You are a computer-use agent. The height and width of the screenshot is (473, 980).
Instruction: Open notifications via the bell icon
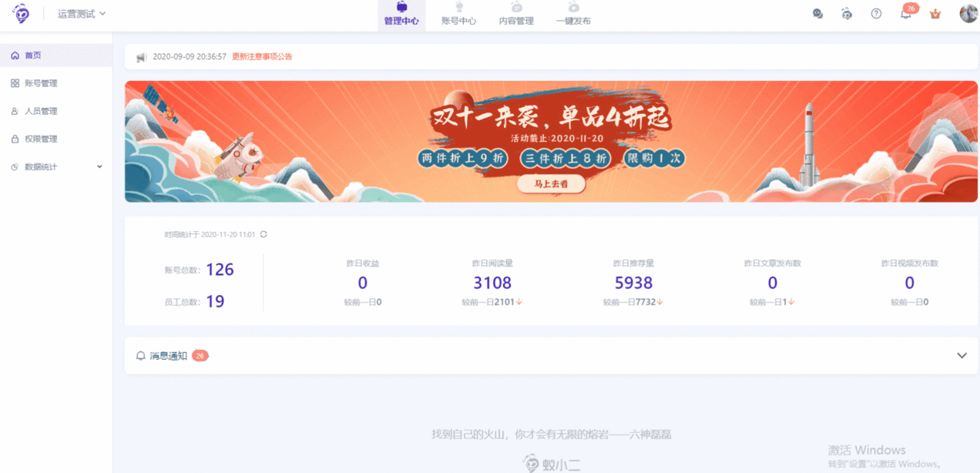905,13
